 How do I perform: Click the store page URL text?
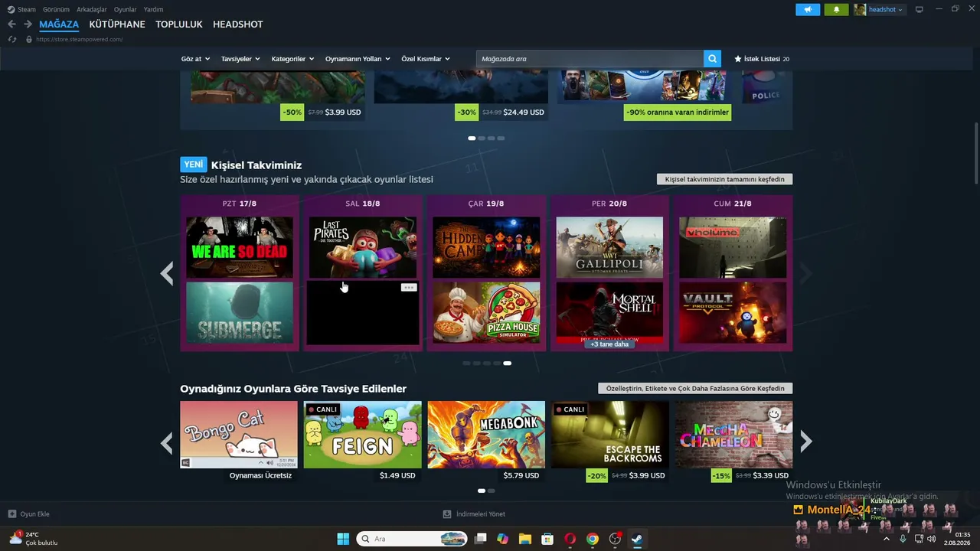pos(79,39)
